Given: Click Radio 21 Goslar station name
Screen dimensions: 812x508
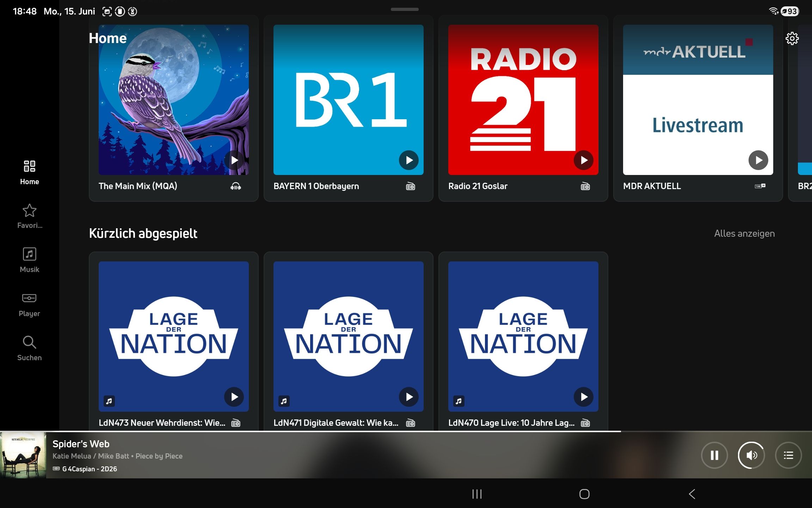Looking at the screenshot, I should pos(478,186).
